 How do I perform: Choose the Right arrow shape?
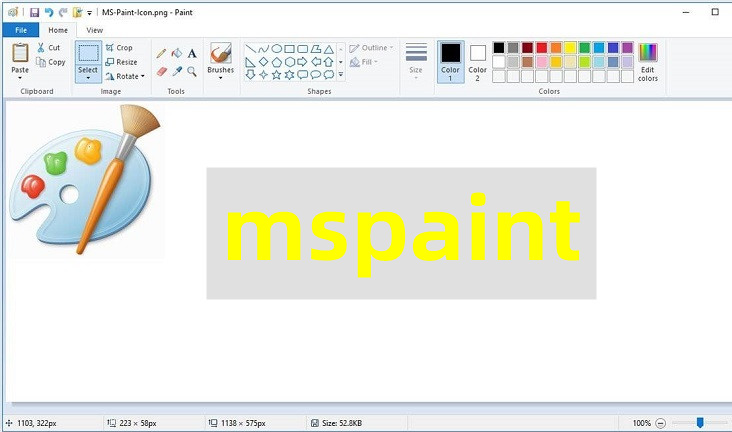(303, 62)
